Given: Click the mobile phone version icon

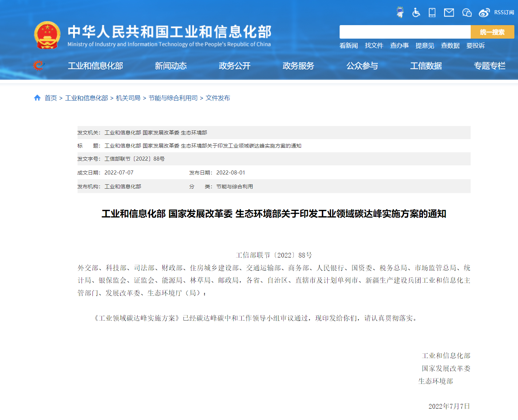Looking at the screenshot, I should point(432,13).
